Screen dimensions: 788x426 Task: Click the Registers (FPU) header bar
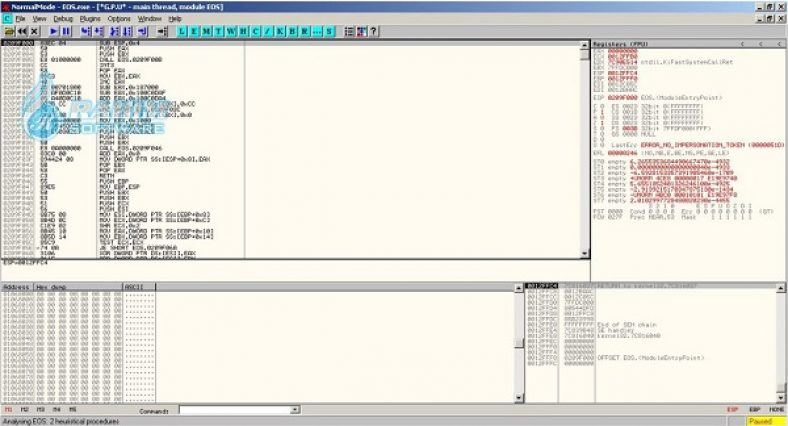pyautogui.click(x=688, y=44)
